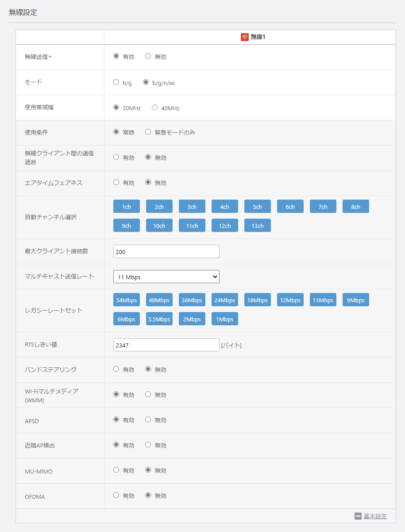Toggle the 13ch channel button
Viewport: 405px width, 532px height.
258,225
